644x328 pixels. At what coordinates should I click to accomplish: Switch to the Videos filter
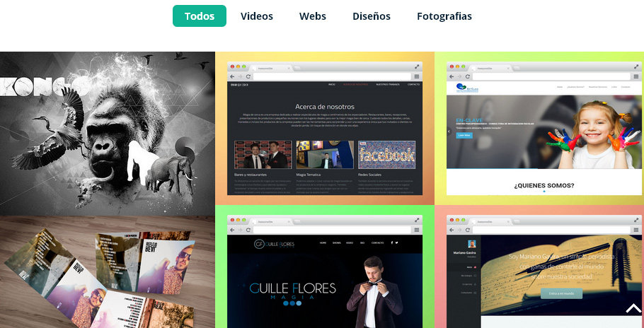[257, 16]
